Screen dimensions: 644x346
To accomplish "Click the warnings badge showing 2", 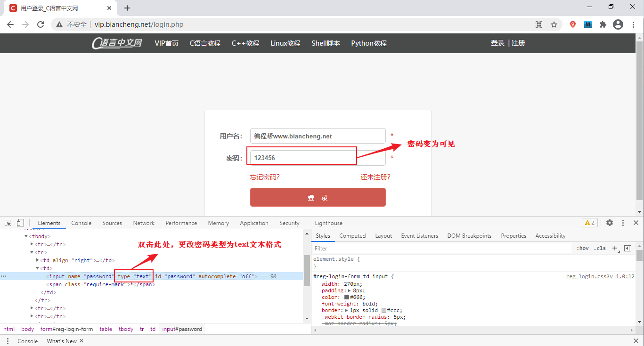I will (590, 223).
